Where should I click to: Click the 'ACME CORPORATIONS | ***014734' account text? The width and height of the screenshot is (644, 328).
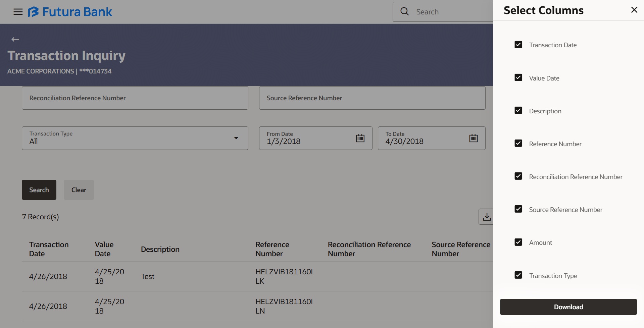pos(59,71)
